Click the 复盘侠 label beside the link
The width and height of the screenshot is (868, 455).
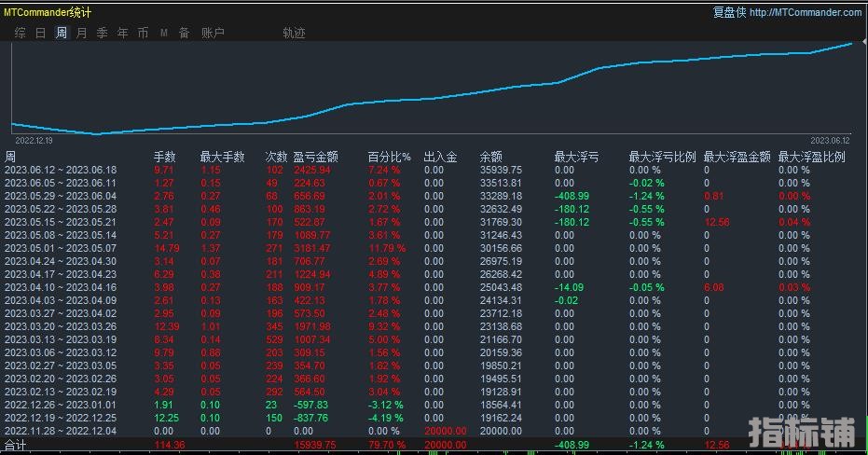(729, 12)
